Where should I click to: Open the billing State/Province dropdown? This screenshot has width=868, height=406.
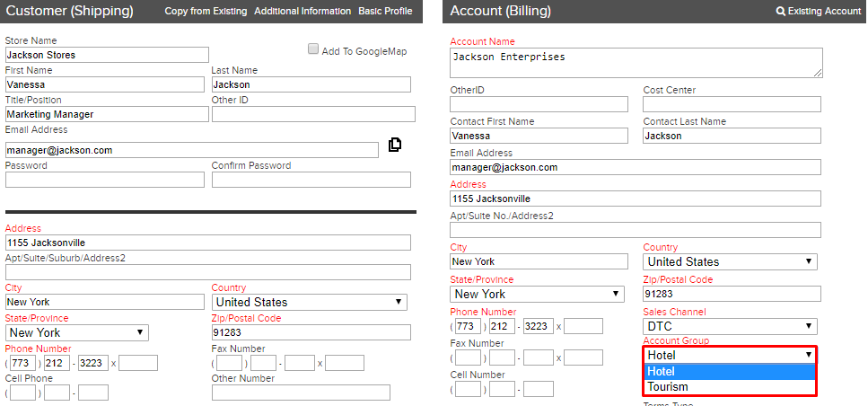tap(537, 294)
